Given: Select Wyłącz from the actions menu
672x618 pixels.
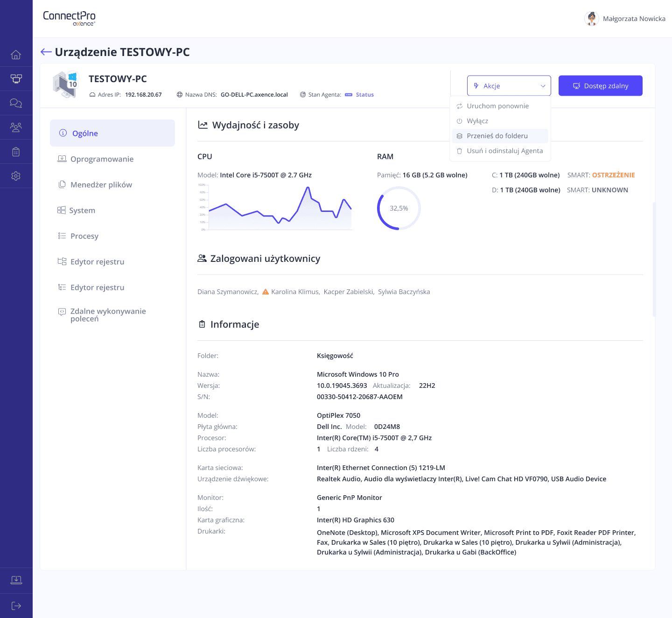Looking at the screenshot, I should pos(500,121).
